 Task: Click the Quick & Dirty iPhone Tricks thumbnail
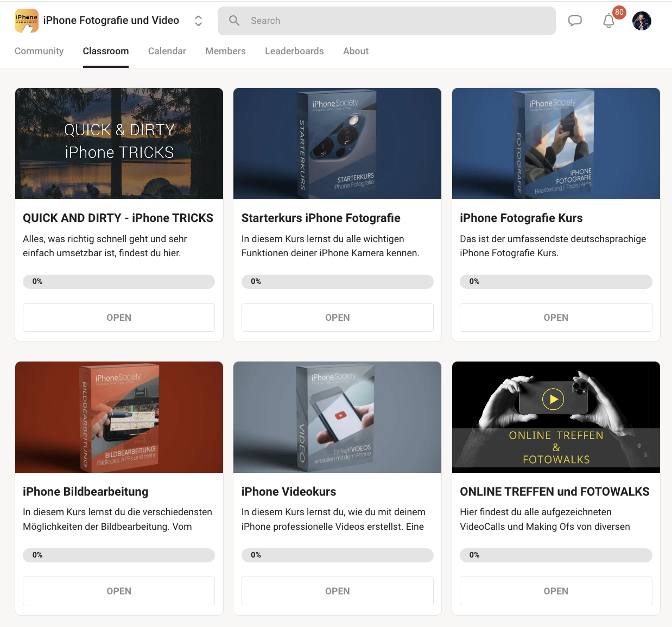[x=119, y=144]
